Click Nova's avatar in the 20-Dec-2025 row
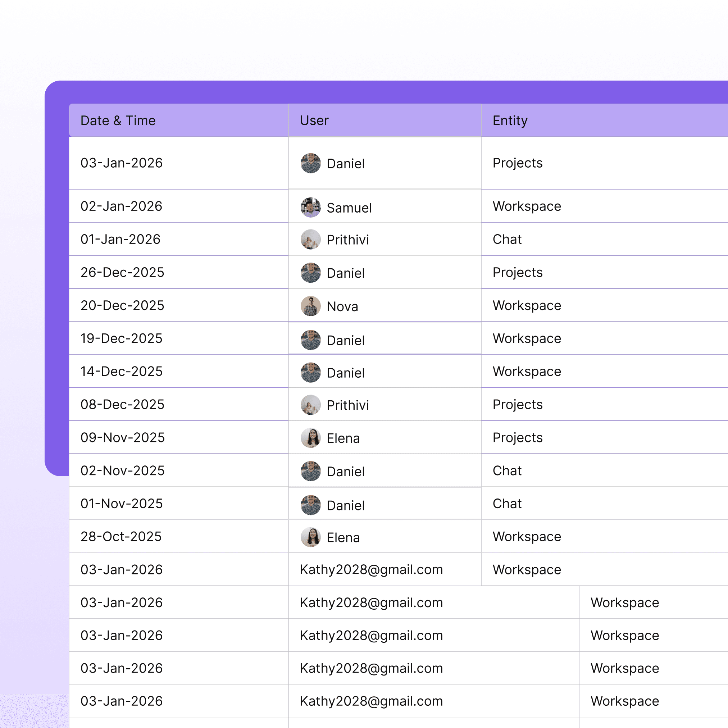Screen dimensions: 728x728 pos(310,306)
